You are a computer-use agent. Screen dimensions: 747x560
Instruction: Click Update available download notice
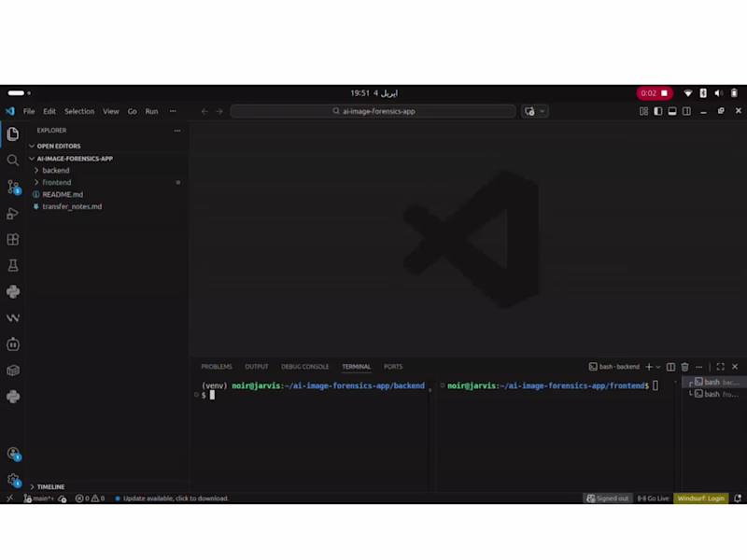(172, 498)
